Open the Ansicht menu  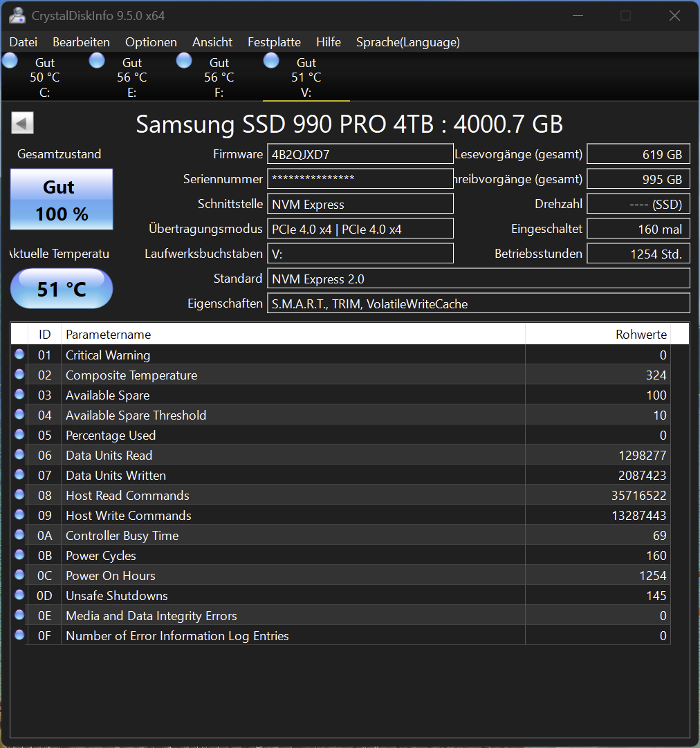point(212,42)
